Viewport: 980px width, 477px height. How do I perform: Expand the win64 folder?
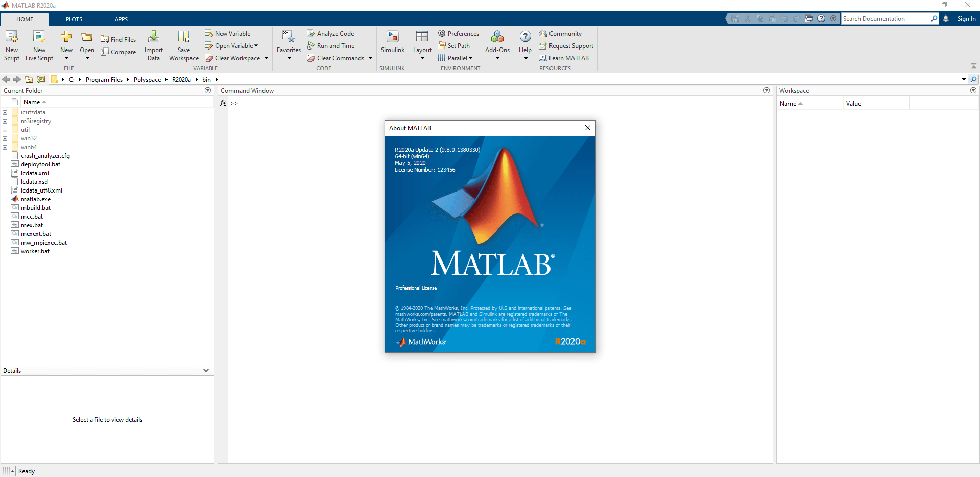coord(5,147)
